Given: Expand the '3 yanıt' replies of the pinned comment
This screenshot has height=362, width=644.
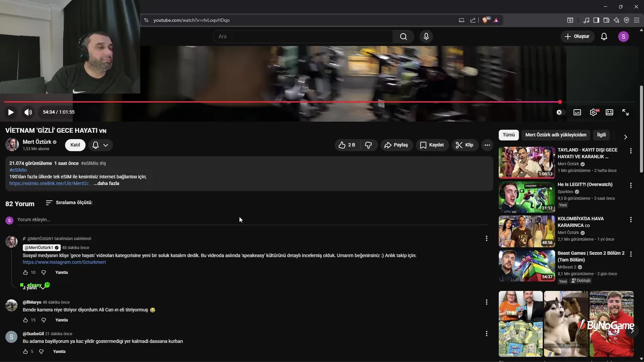Looking at the screenshot, I should 33,287.
